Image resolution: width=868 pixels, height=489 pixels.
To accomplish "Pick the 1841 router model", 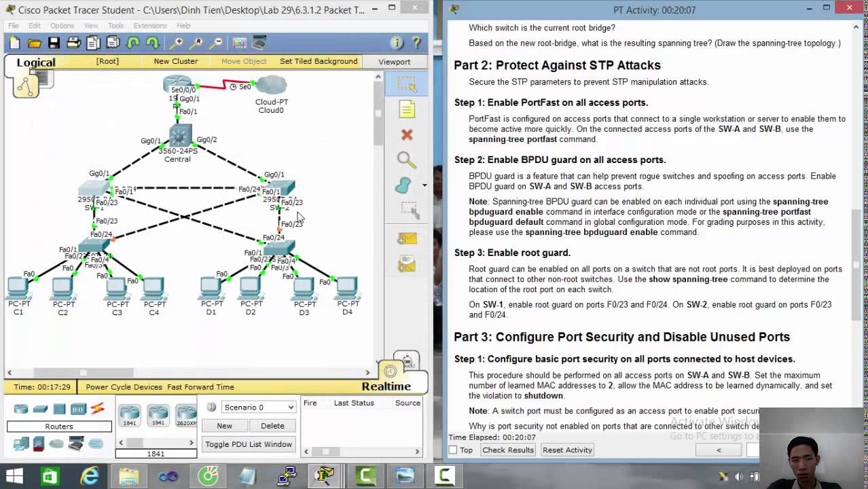I will tap(129, 416).
